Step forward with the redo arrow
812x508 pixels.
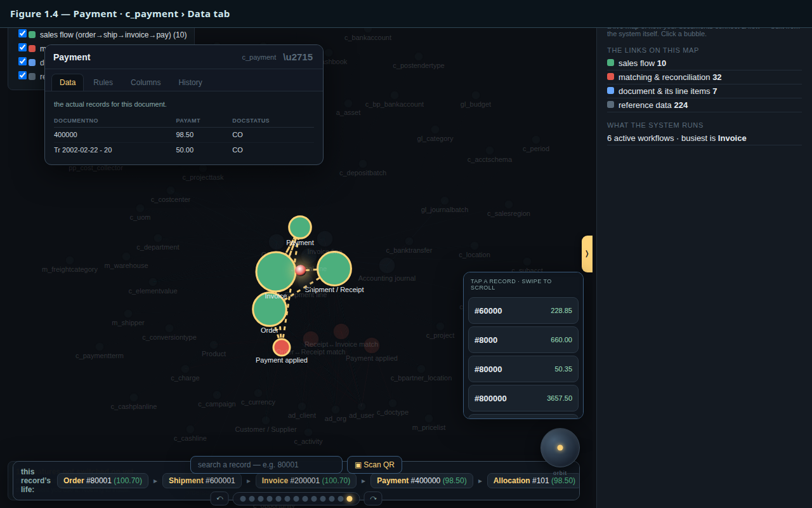(x=373, y=498)
